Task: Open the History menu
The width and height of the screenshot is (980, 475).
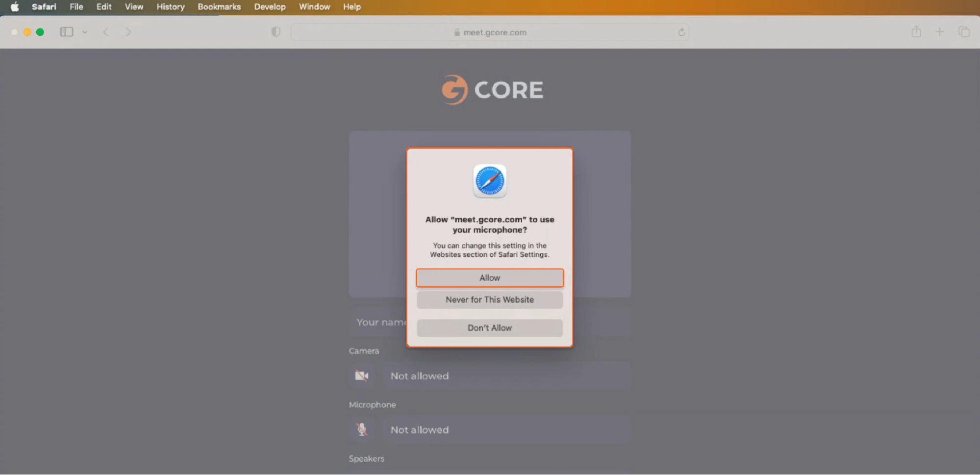Action: click(x=171, y=7)
